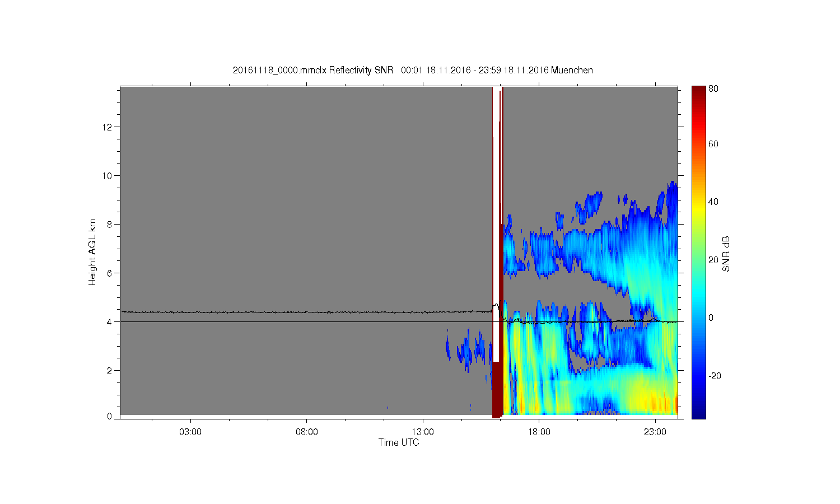
Task: Click the 08:00 time tick label
Action: (307, 432)
